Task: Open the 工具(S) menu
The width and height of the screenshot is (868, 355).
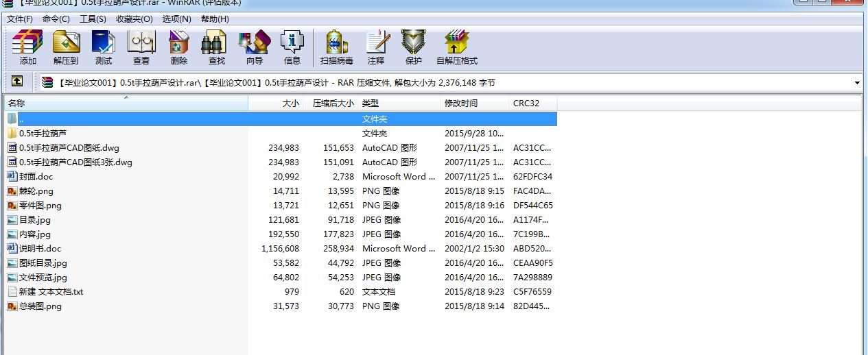Action: [93, 19]
